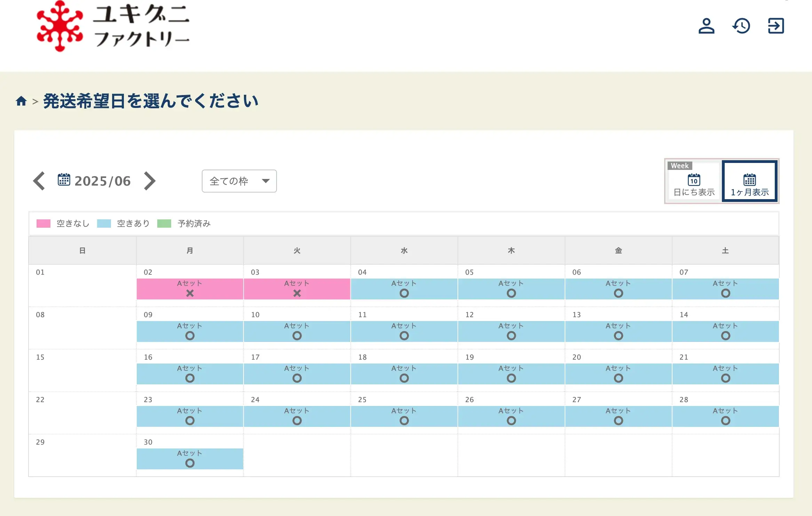812x516 pixels.
Task: Go to previous month with left chevron
Action: [x=39, y=181]
